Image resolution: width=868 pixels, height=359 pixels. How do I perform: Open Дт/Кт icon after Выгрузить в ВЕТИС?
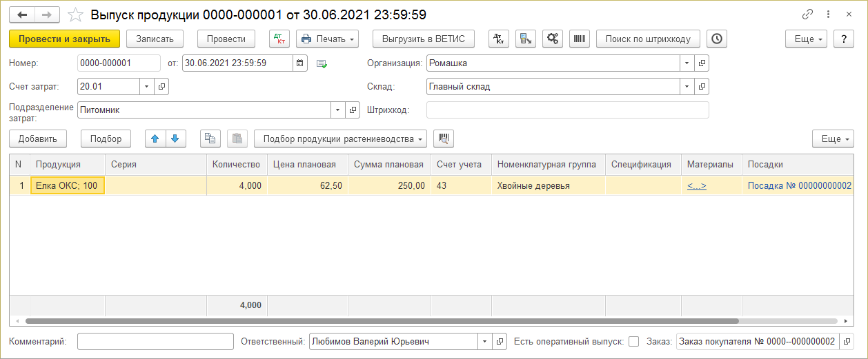[x=499, y=39]
